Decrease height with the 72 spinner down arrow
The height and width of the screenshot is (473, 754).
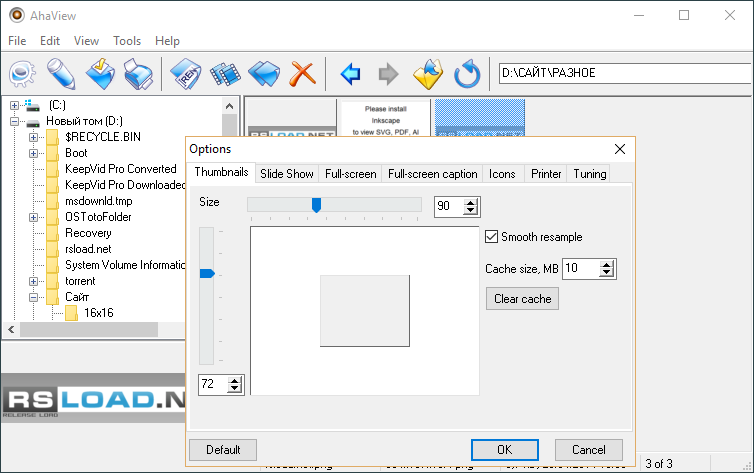point(235,389)
